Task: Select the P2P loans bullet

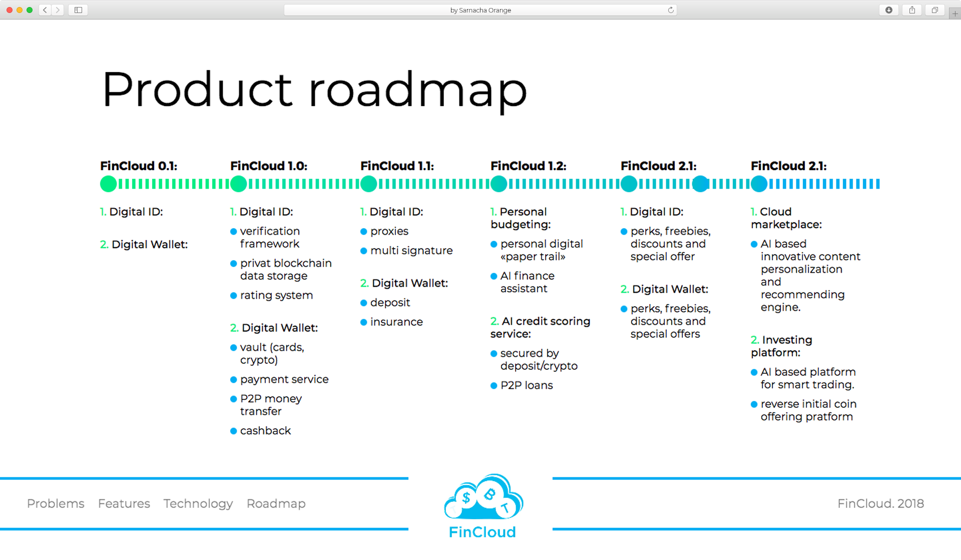Action: click(x=522, y=386)
